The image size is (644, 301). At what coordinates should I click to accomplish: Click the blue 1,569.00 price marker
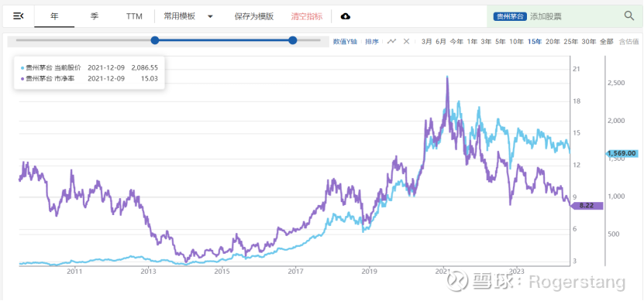tap(621, 153)
